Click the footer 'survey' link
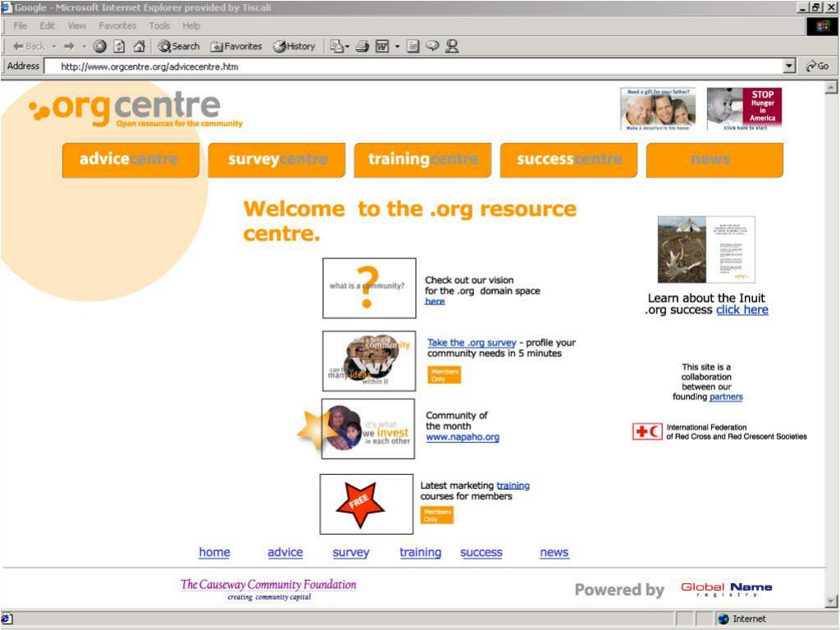Screen dimensions: 840x630 [351, 552]
